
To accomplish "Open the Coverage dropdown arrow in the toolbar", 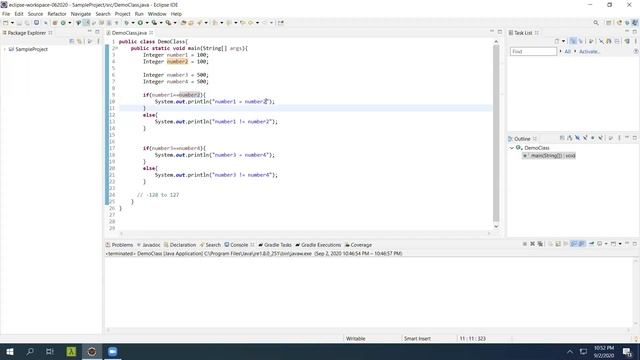I will 161,23.
